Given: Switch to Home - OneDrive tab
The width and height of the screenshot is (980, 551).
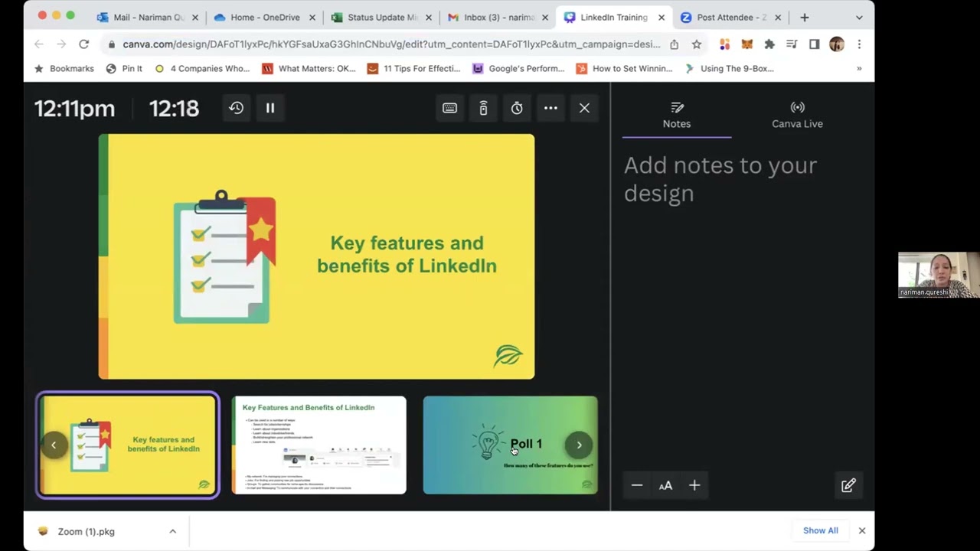Looking at the screenshot, I should [264, 17].
